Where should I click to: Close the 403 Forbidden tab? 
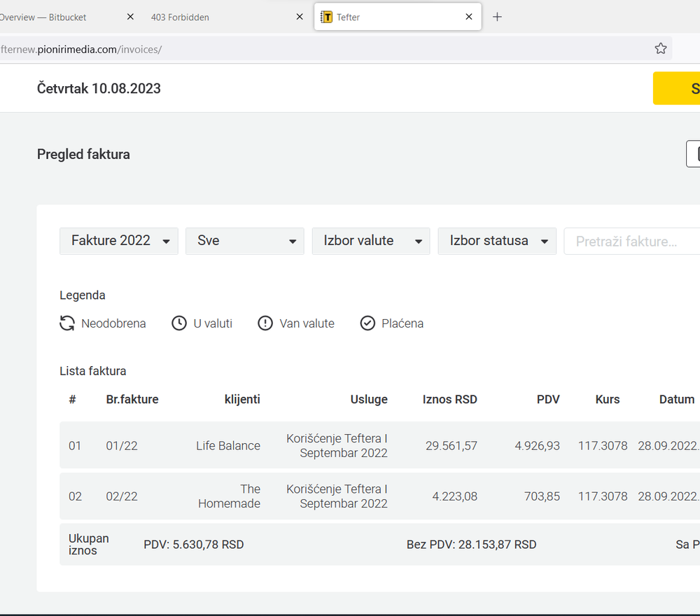click(x=300, y=17)
